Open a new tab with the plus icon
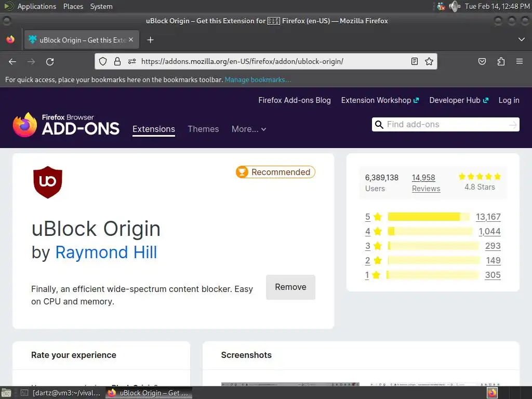 click(x=150, y=40)
